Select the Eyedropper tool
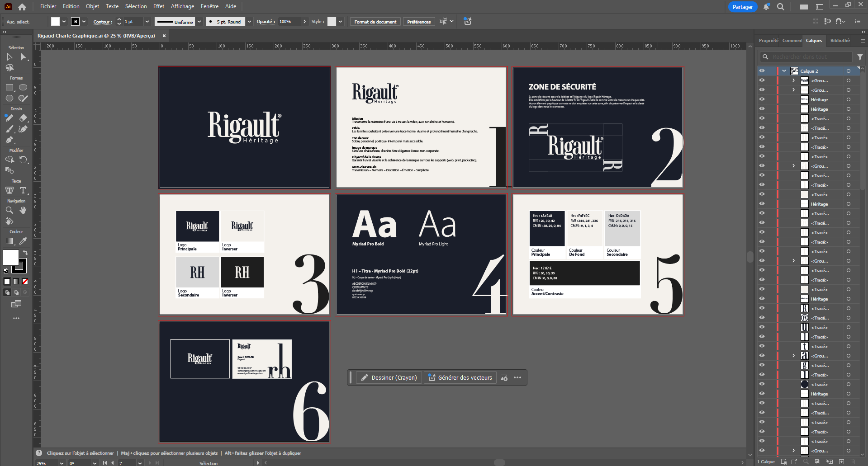868x466 pixels. [23, 241]
